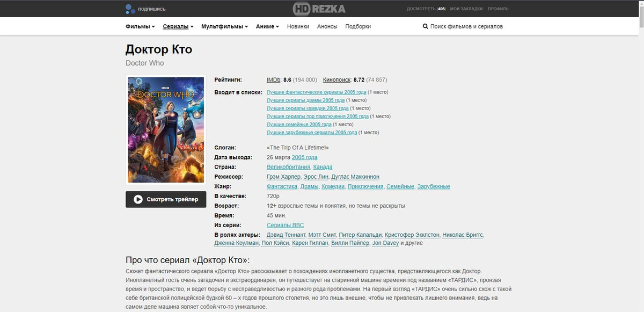Open the Сериалы BBC collection
Image resolution: width=644 pixels, height=312 pixels.
(x=285, y=225)
